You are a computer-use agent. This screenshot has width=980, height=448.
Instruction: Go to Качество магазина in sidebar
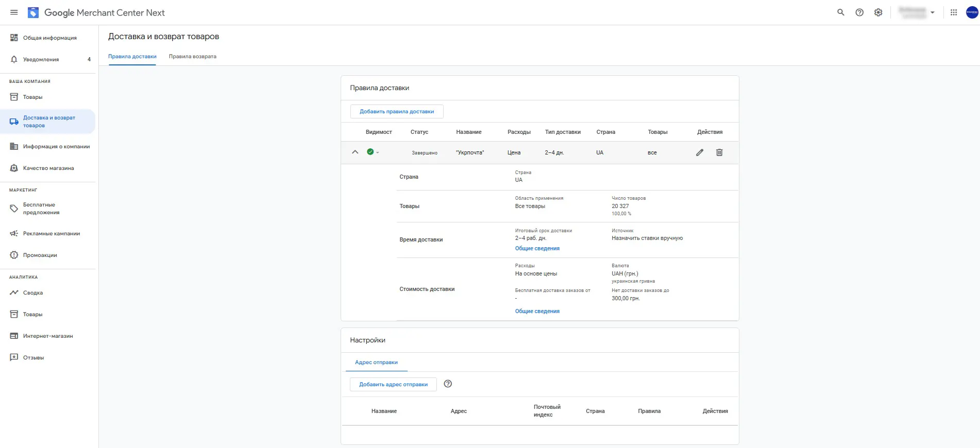coord(48,168)
